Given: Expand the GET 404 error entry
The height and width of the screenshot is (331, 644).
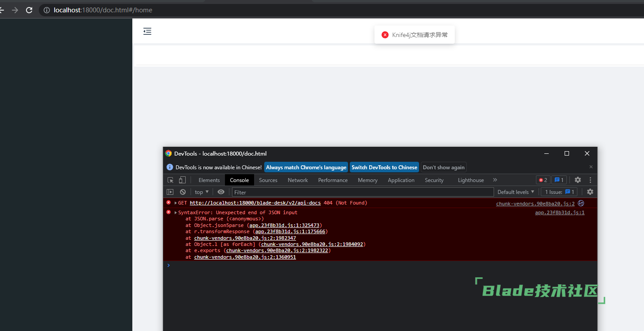Looking at the screenshot, I should point(176,203).
